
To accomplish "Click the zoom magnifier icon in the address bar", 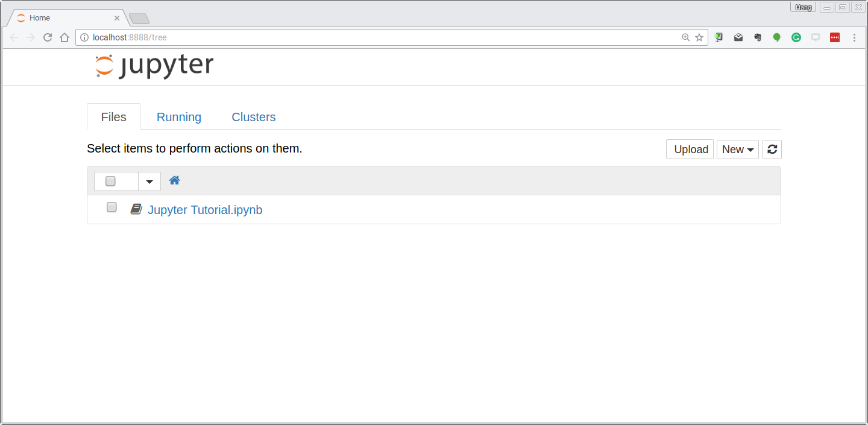I will point(685,37).
